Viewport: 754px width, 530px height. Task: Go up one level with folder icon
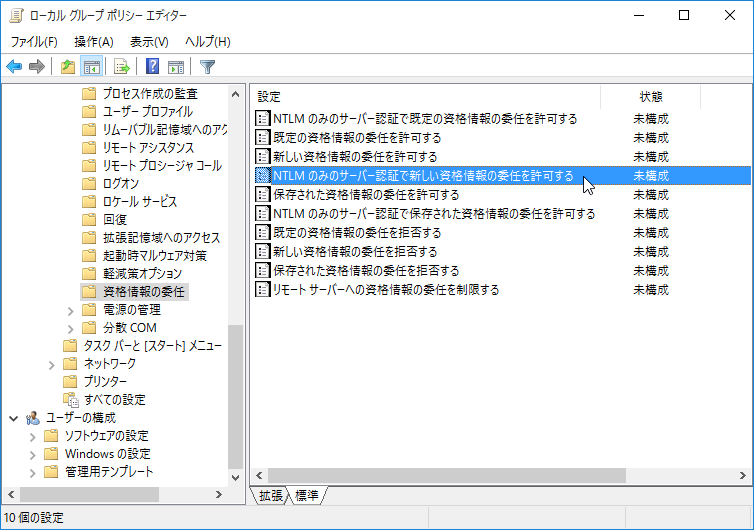(68, 66)
